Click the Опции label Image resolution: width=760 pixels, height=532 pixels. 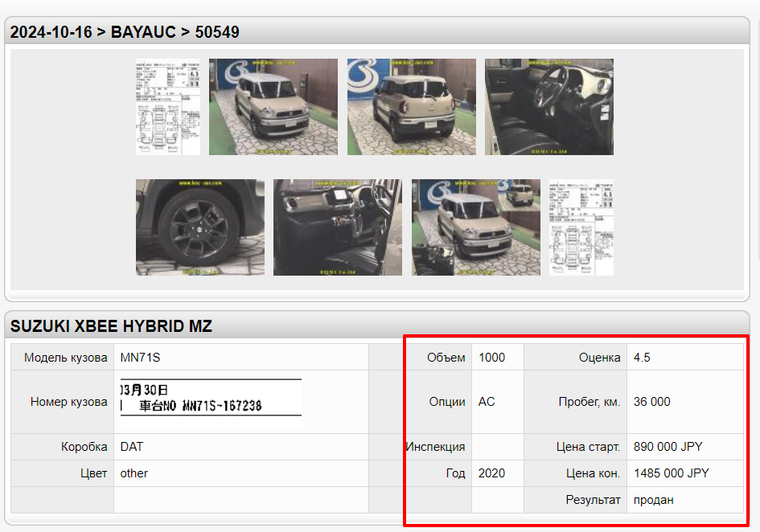click(447, 402)
